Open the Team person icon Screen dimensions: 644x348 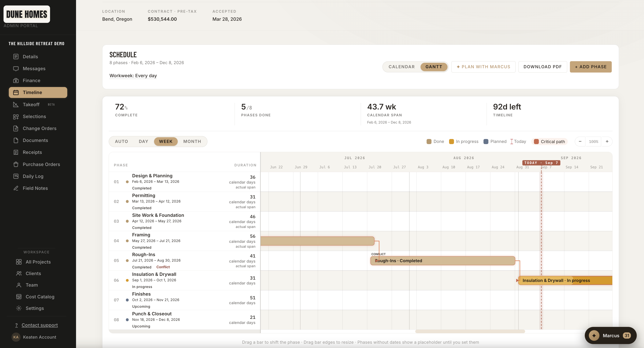pyautogui.click(x=19, y=285)
